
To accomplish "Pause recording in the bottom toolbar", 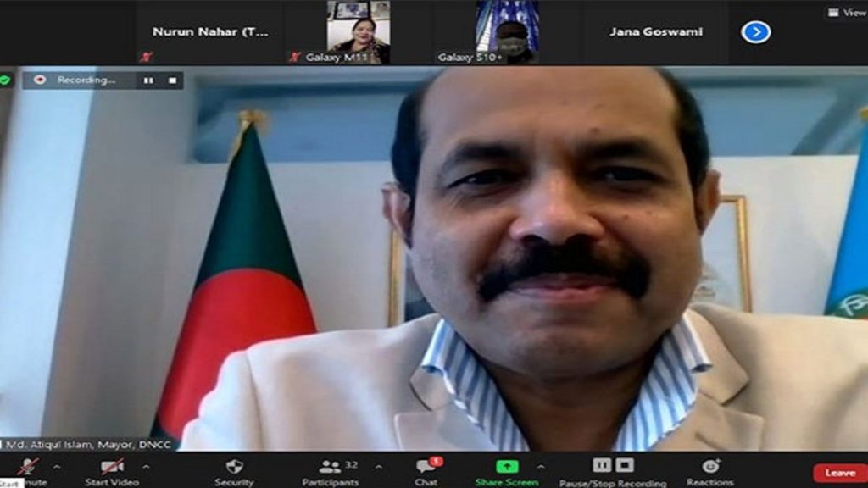I will click(x=601, y=464).
